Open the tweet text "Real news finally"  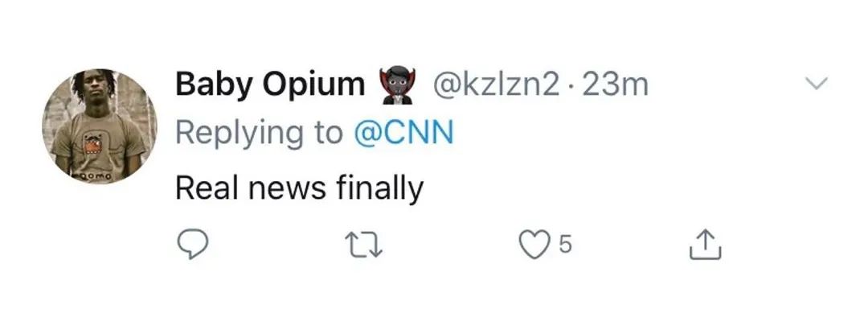coord(299,188)
